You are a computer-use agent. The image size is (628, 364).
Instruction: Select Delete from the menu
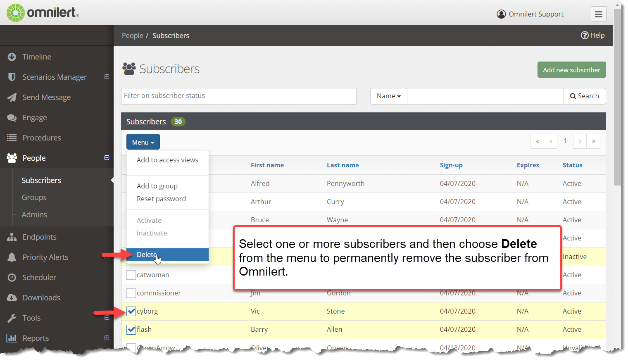click(167, 255)
